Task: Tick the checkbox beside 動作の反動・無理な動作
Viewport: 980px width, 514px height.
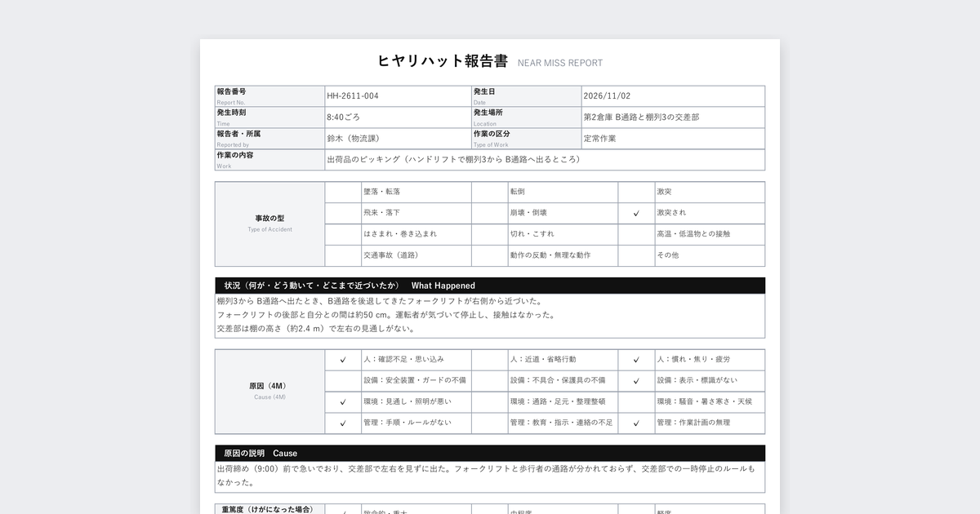Action: point(489,255)
